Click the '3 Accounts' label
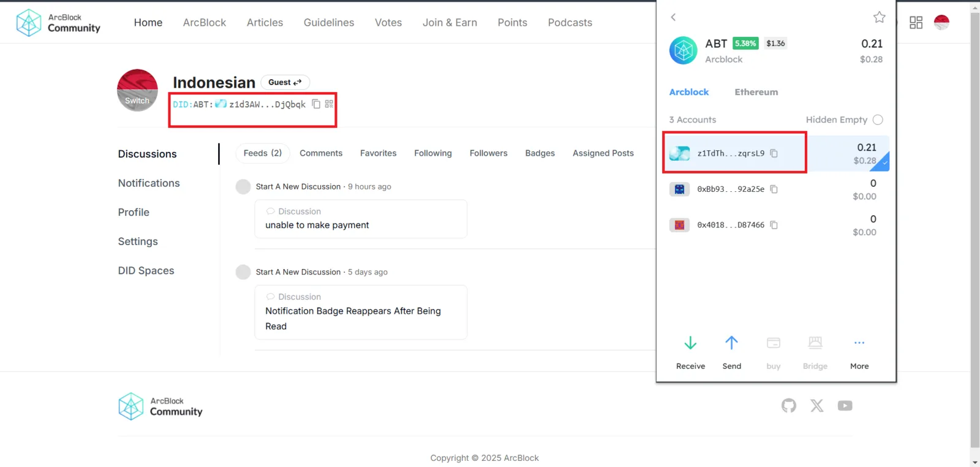 (x=692, y=120)
